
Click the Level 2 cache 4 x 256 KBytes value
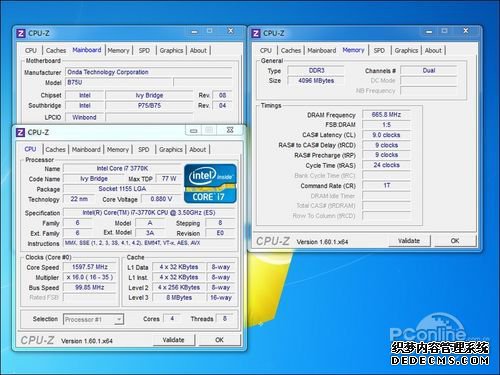click(179, 287)
